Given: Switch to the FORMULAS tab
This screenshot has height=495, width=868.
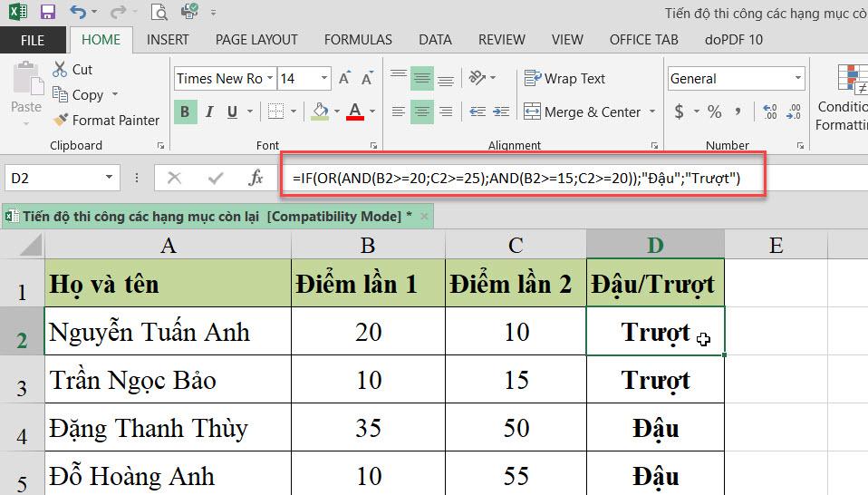Looking at the screenshot, I should coord(358,40).
